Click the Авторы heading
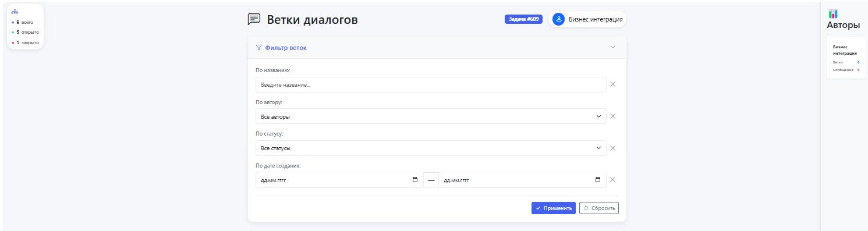This screenshot has width=868, height=231. pyautogui.click(x=844, y=25)
